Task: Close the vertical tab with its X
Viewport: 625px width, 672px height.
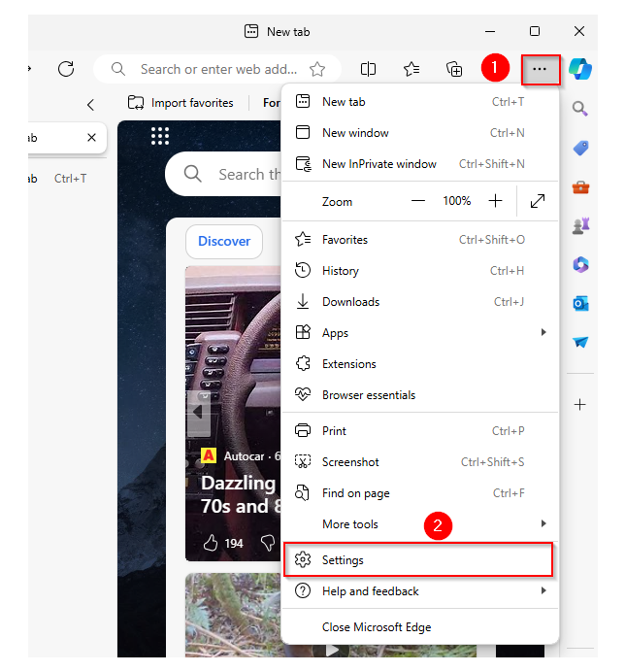Action: [x=91, y=138]
